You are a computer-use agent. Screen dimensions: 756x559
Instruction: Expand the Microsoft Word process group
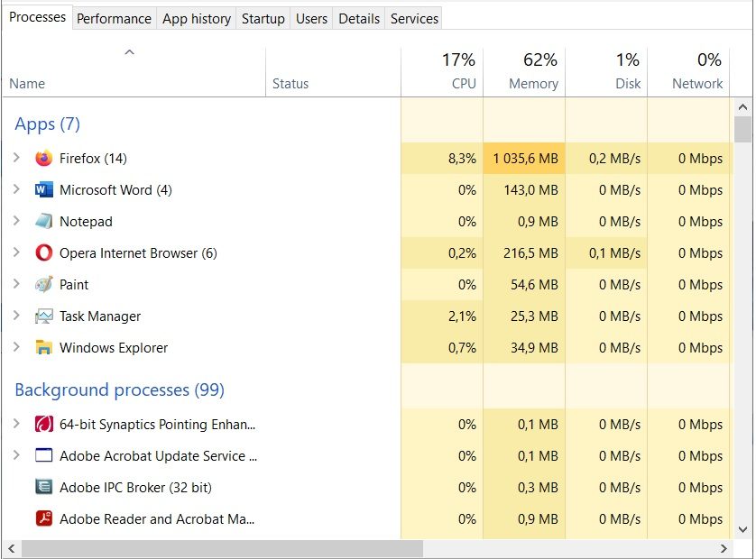16,190
